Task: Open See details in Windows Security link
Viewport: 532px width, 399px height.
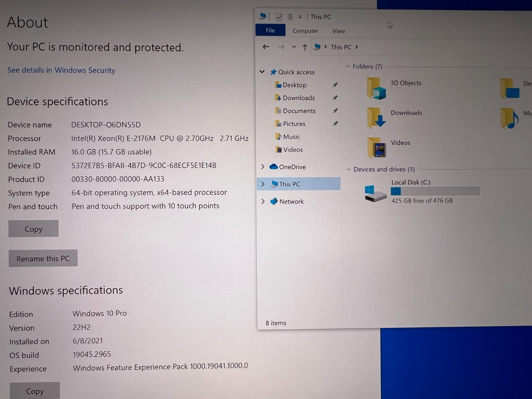Action: click(61, 70)
